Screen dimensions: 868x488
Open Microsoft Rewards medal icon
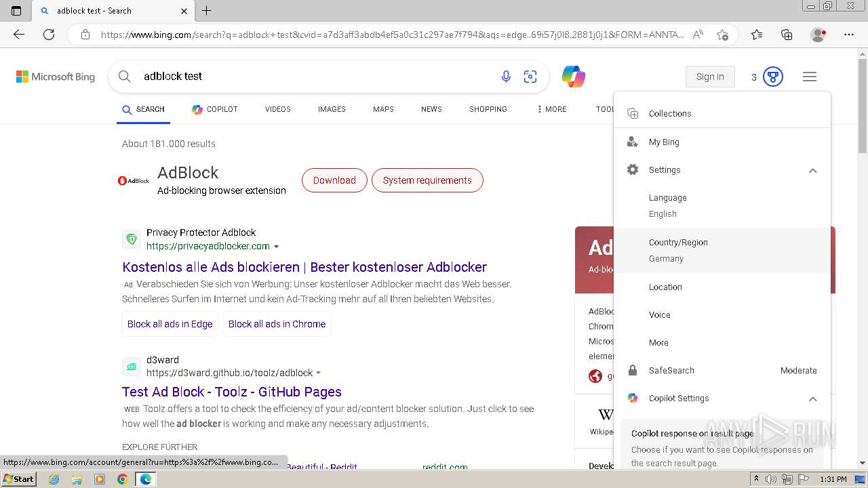tap(773, 77)
